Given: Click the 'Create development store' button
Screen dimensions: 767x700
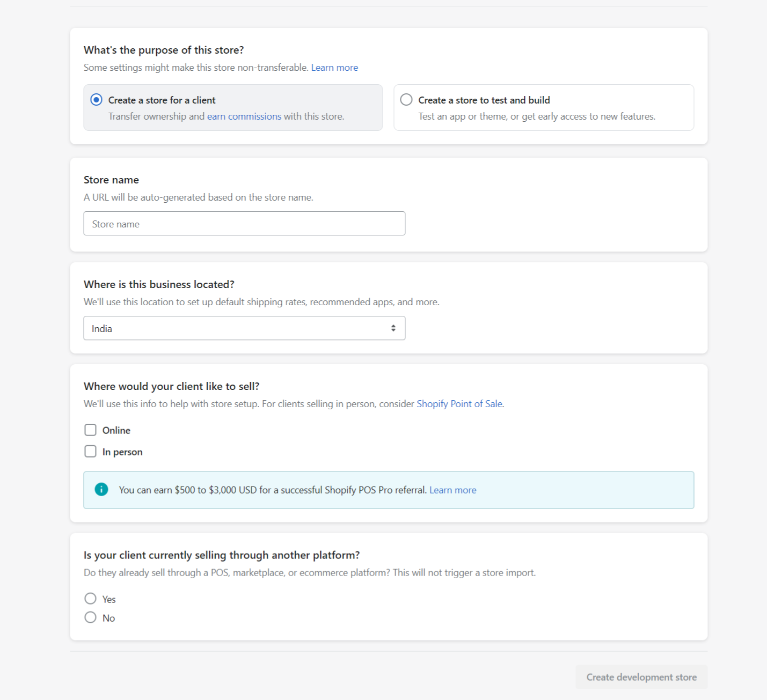Looking at the screenshot, I should (641, 677).
